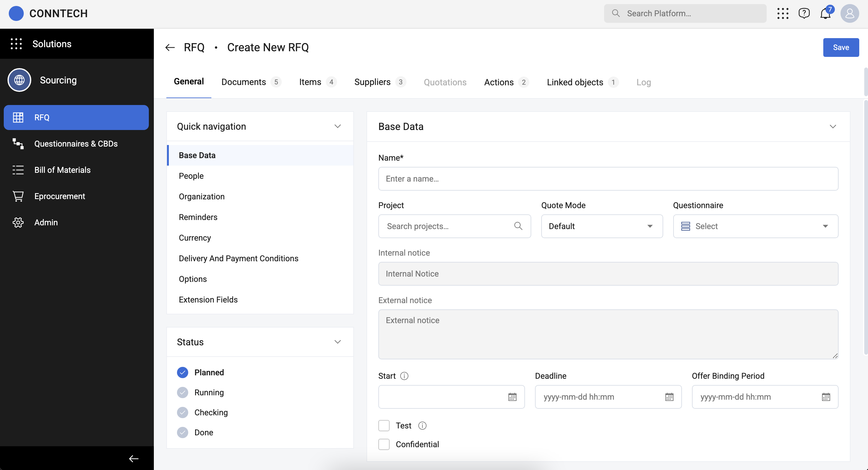
Task: Click the Eprocurement shopping cart icon
Action: [x=18, y=196]
